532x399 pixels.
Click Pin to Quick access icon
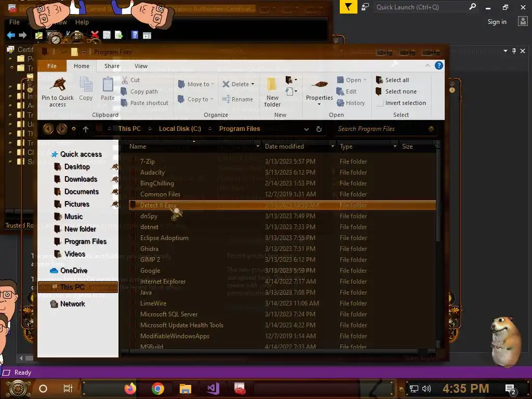(58, 85)
